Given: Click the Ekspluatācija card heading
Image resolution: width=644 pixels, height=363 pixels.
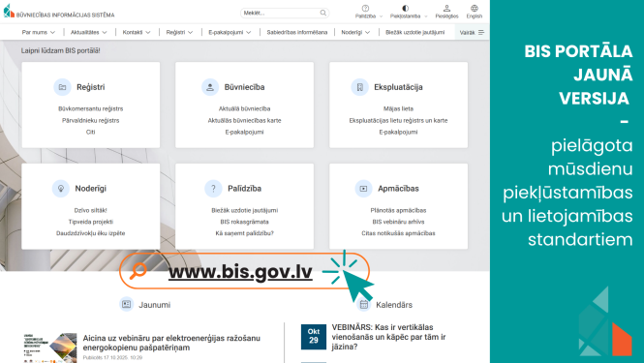Looking at the screenshot, I should coord(398,87).
